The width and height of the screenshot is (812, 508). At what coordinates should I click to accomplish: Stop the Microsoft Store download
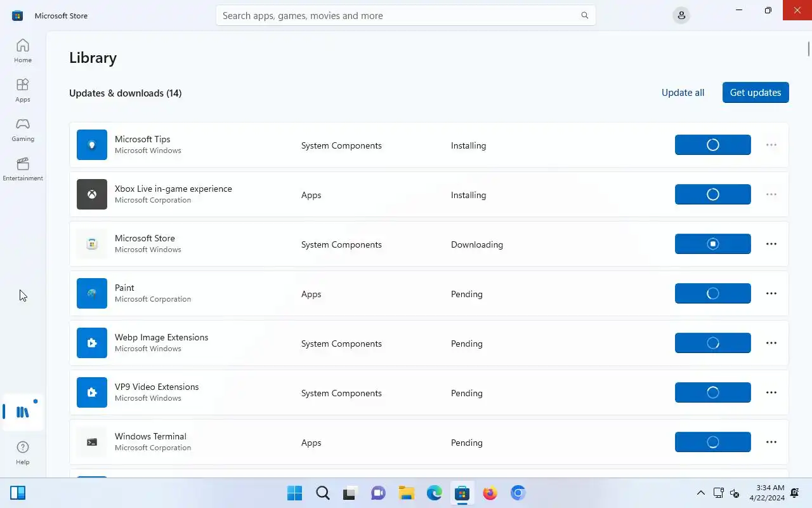coord(713,244)
